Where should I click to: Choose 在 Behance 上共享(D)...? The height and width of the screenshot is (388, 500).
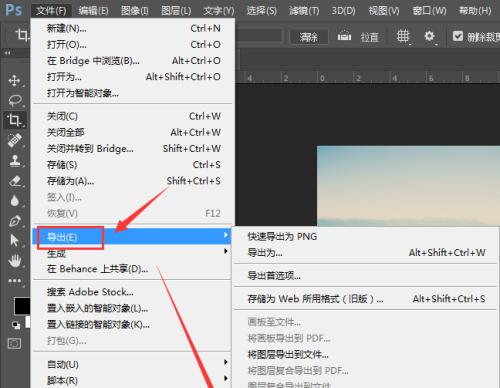[132, 269]
